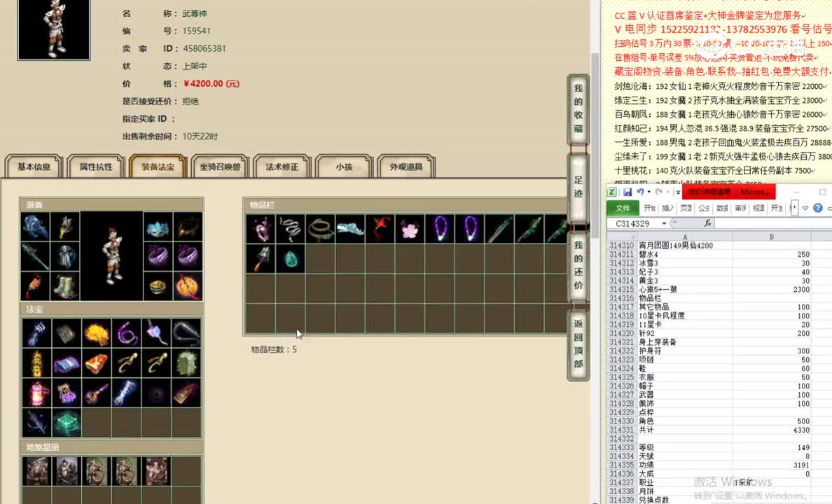Viewport: 832px width, 504px height.
Task: Click the cell with value 4330
Action: coord(772,430)
